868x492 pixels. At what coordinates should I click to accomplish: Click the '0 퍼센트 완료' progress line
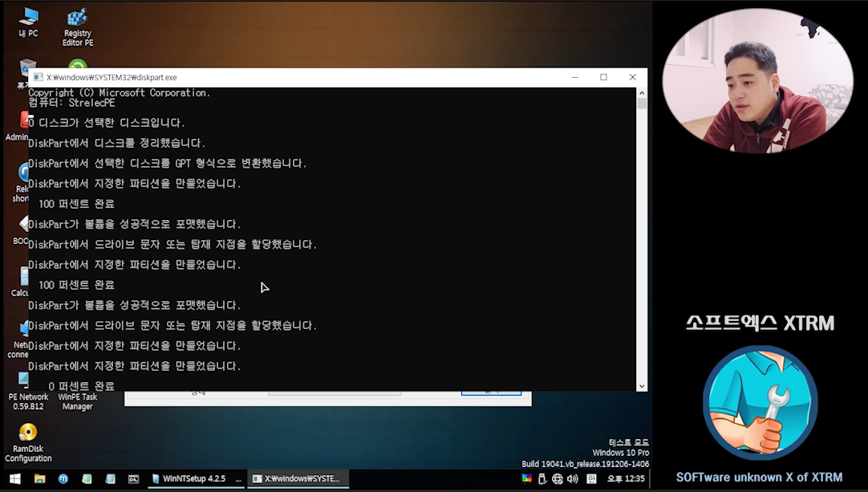tap(81, 385)
